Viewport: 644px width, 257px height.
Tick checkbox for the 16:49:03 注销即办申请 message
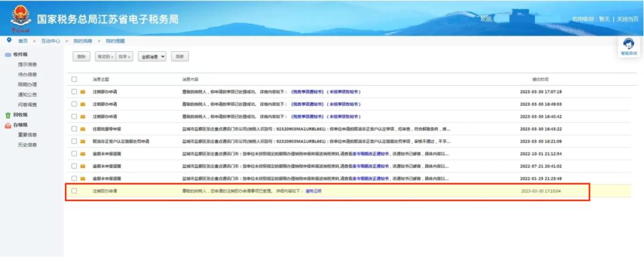[x=74, y=104]
